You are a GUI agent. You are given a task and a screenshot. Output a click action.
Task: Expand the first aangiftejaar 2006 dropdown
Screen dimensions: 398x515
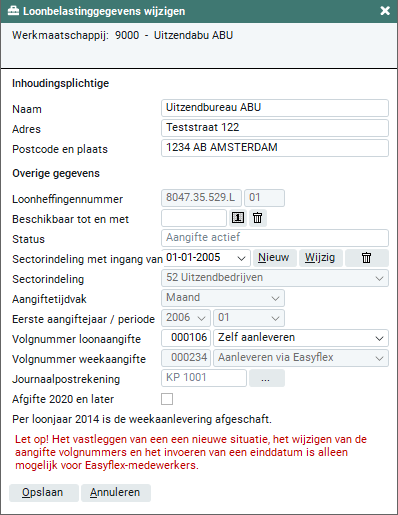186,318
